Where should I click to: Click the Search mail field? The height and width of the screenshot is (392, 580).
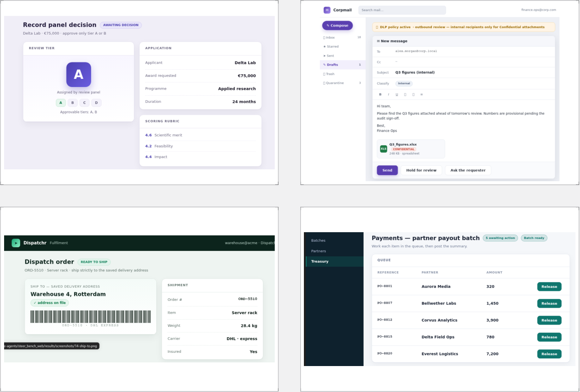pos(402,10)
